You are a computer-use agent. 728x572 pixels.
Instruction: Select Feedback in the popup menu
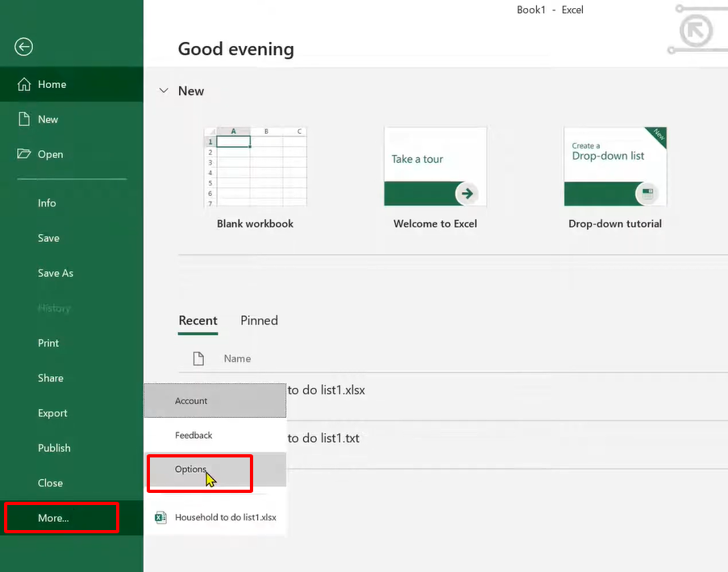[x=215, y=435]
